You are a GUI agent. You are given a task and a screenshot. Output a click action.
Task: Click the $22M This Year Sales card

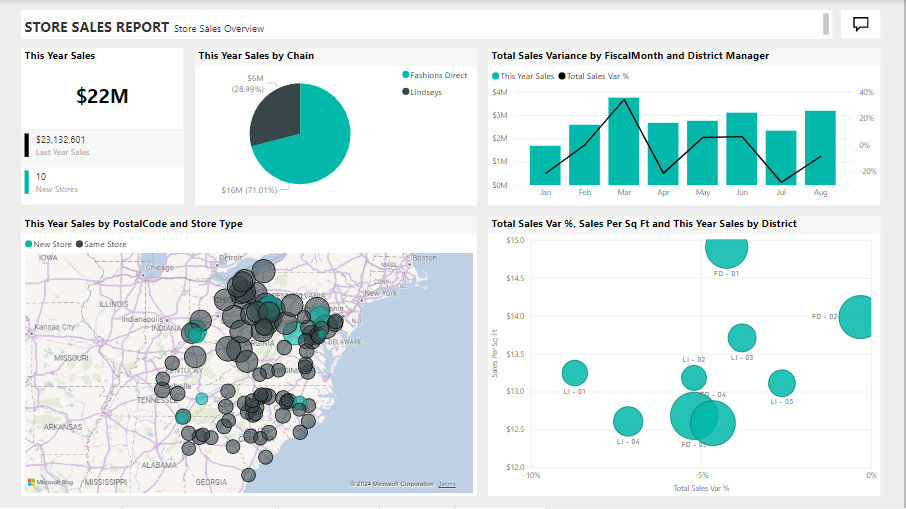[102, 96]
